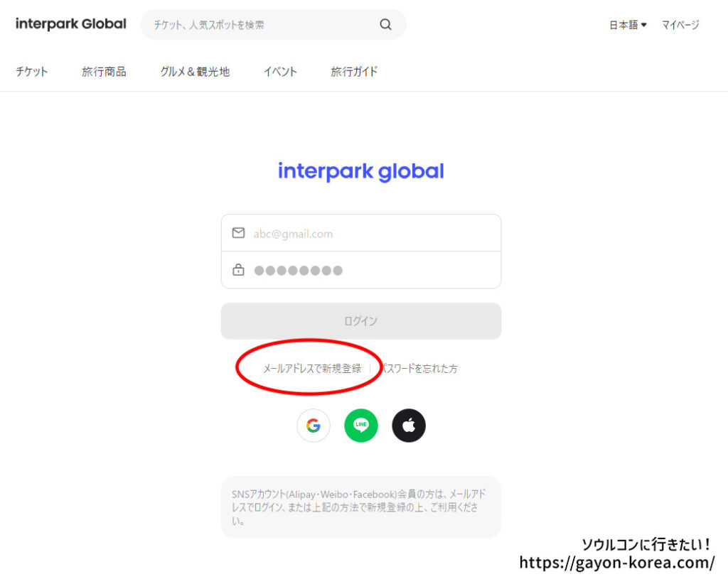Click the envelope icon in email field
This screenshot has width=728, height=584.
[238, 233]
